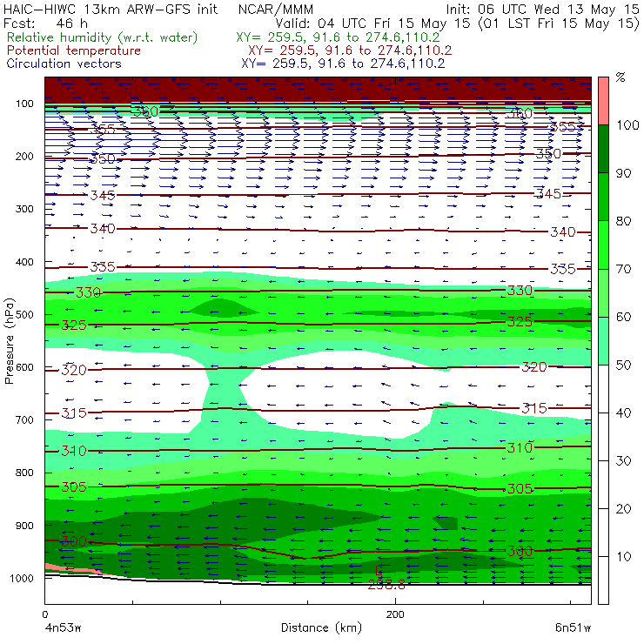
Task: Click the right "315" contour label
Action: [x=534, y=409]
